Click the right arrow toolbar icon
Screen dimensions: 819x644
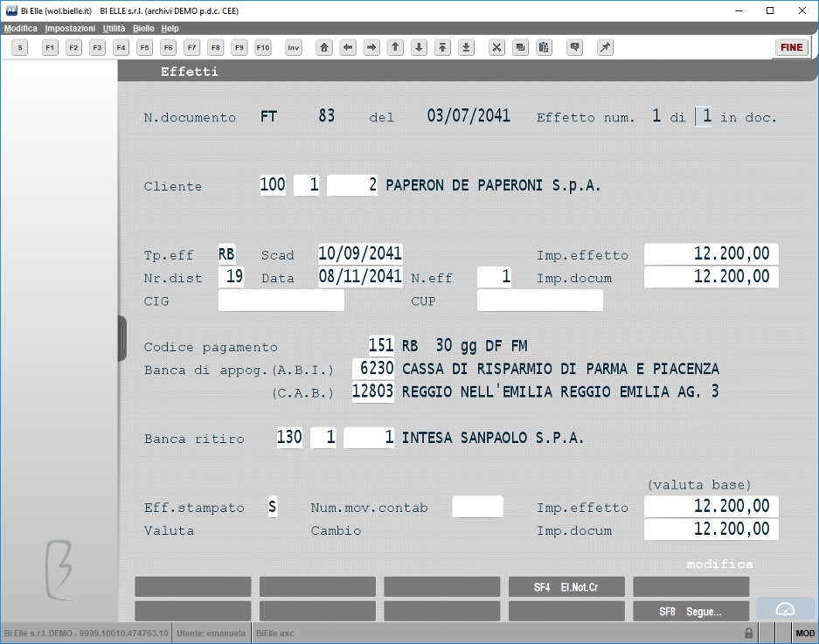click(x=371, y=47)
